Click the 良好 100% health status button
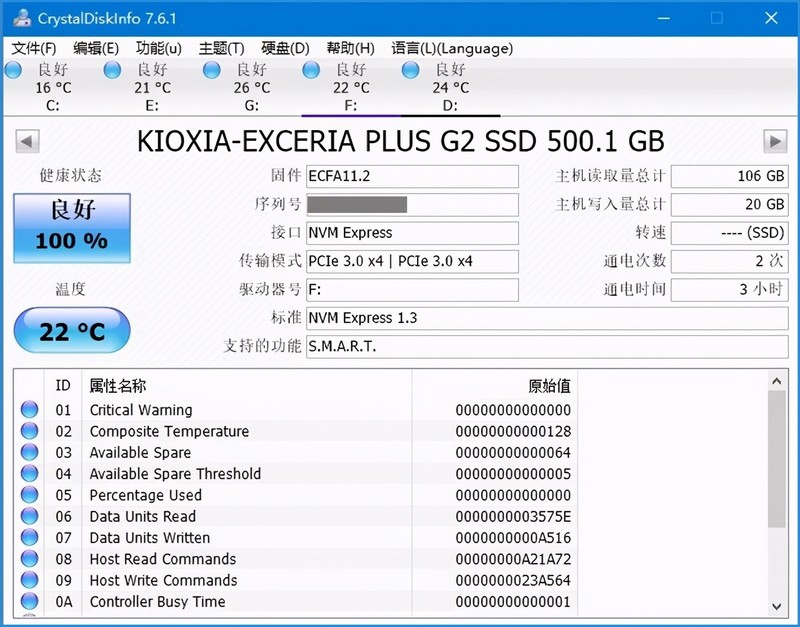Image resolution: width=800 pixels, height=627 pixels. [x=71, y=228]
